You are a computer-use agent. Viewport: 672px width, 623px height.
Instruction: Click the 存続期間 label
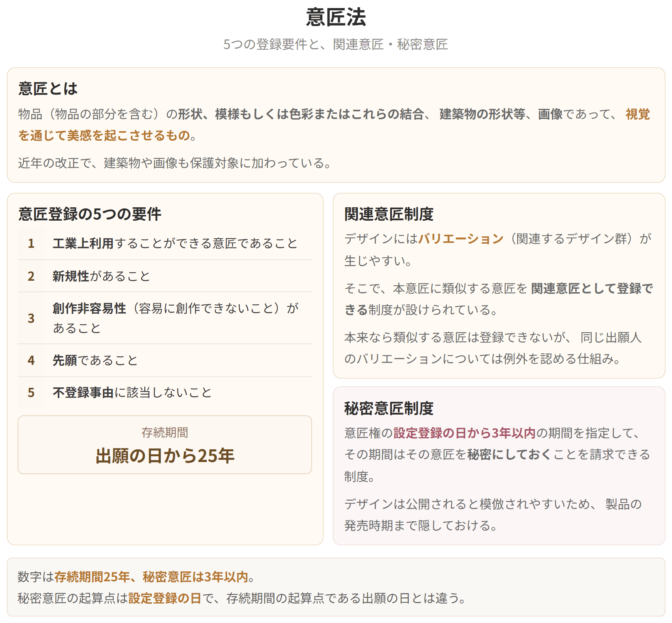[165, 433]
